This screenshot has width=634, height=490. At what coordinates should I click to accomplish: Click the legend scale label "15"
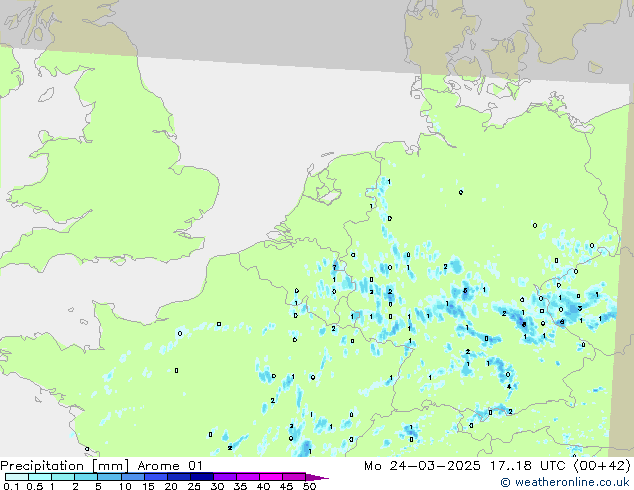148,486
